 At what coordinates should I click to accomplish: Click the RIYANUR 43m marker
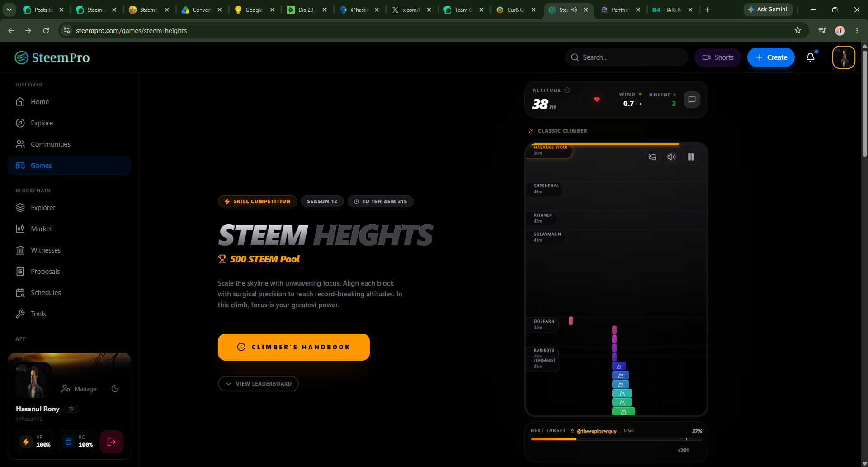(542, 218)
